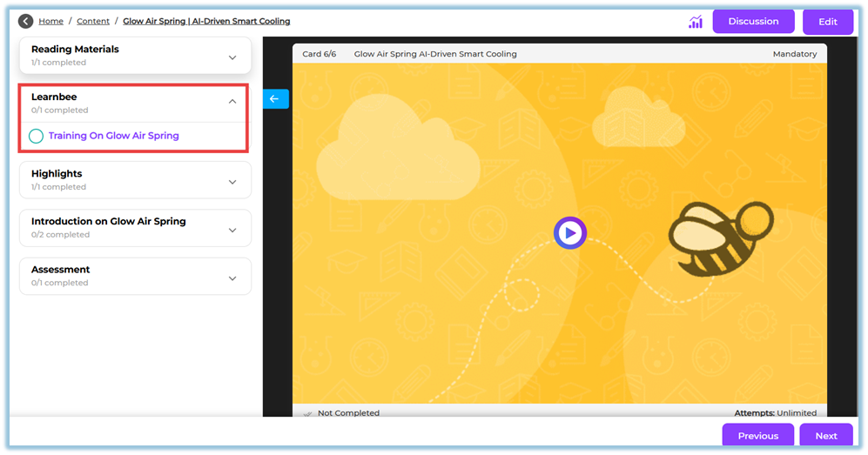Toggle Training On Glow Air Spring completion circle
The height and width of the screenshot is (455, 868).
point(36,136)
